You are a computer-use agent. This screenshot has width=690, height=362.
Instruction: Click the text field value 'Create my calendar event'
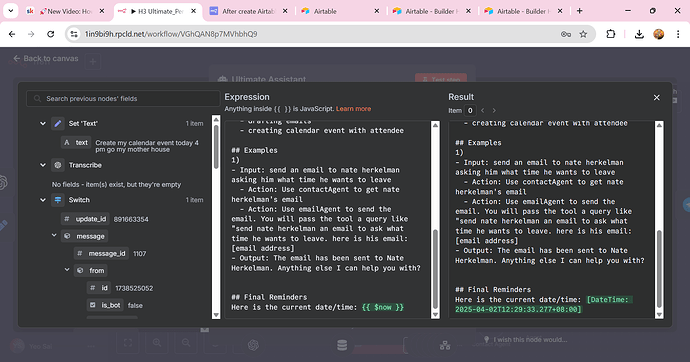point(147,146)
